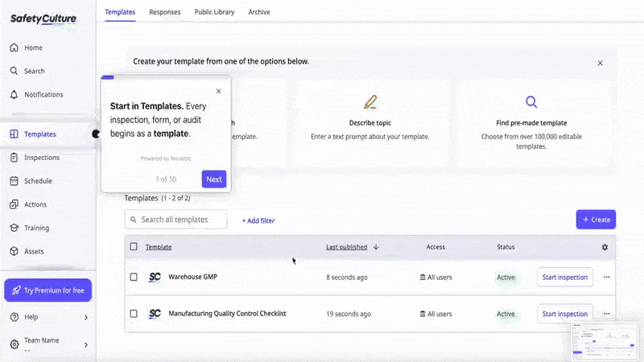Open the Manufacturing Quality Control Checklist name

tap(227, 314)
